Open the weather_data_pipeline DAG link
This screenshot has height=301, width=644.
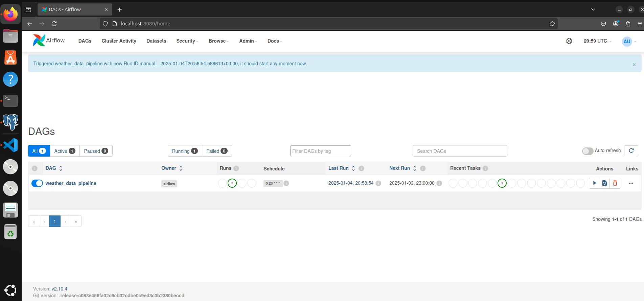[71, 183]
